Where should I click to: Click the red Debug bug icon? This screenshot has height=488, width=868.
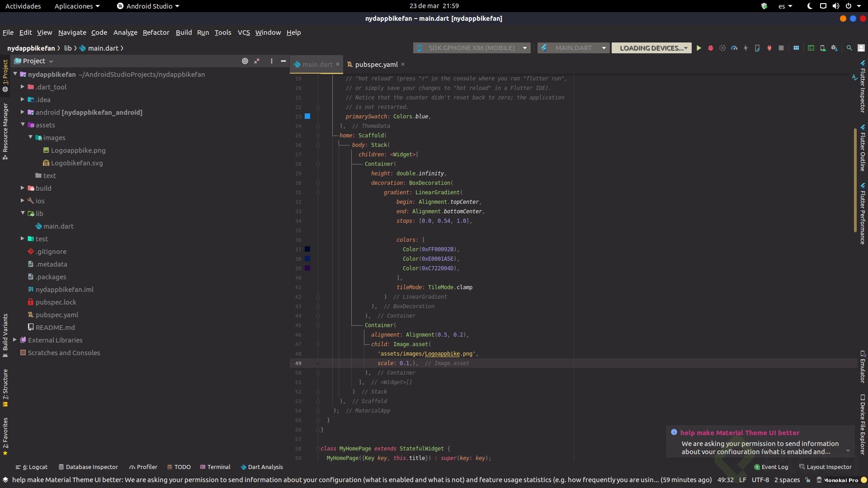point(710,48)
